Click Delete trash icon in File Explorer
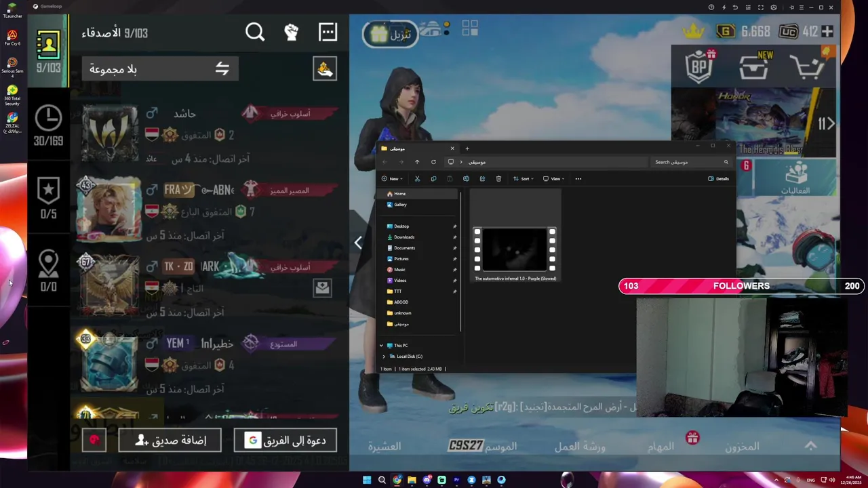Image resolution: width=868 pixels, height=488 pixels. [x=498, y=179]
